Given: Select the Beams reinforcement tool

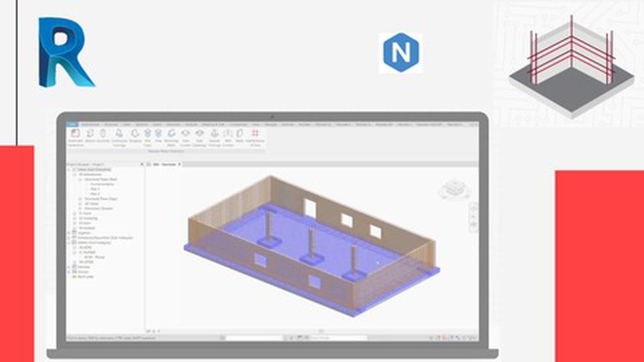Looking at the screenshot, I should coord(91,134).
